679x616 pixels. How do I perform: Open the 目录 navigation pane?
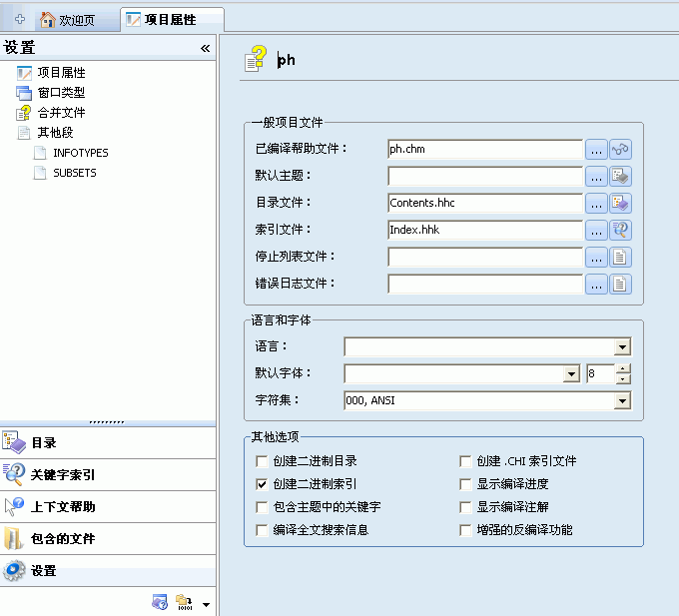(x=108, y=443)
